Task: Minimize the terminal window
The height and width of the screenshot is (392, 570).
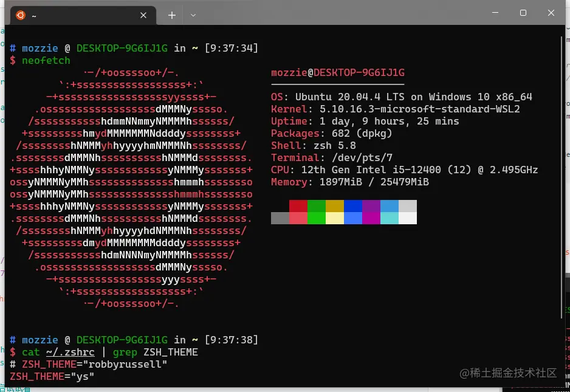Action: pyautogui.click(x=495, y=13)
